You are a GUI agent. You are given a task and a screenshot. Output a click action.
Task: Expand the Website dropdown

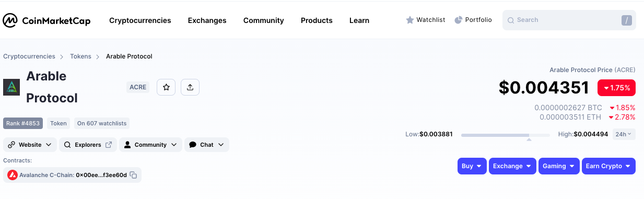pos(30,145)
